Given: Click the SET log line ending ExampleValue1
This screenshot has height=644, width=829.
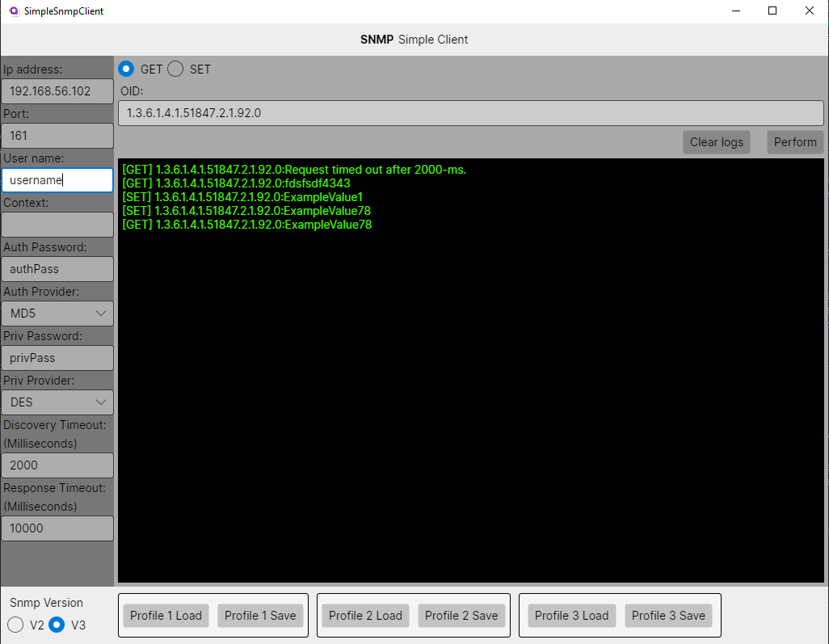Looking at the screenshot, I should 242,197.
